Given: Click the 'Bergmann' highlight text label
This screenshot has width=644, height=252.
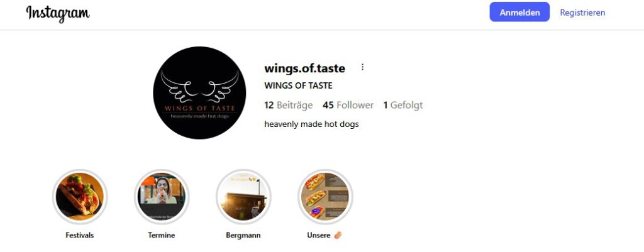Looking at the screenshot, I should click(243, 235).
